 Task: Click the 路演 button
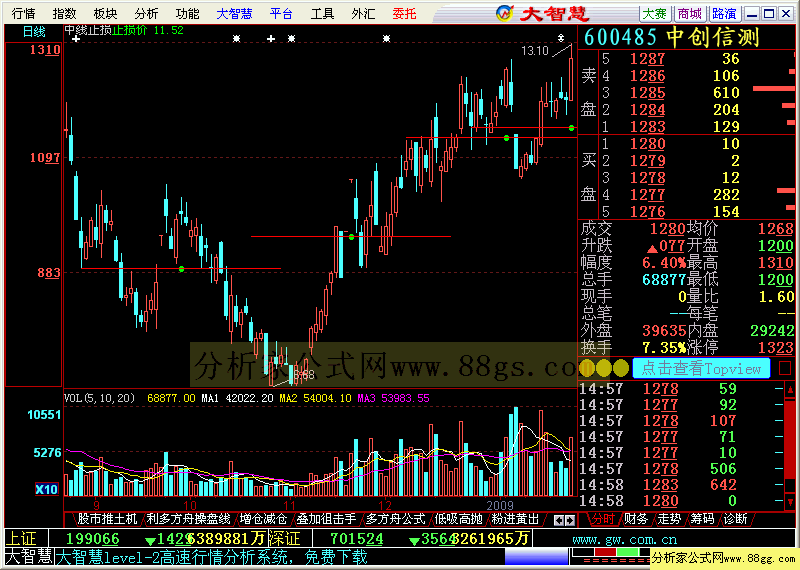[x=724, y=14]
